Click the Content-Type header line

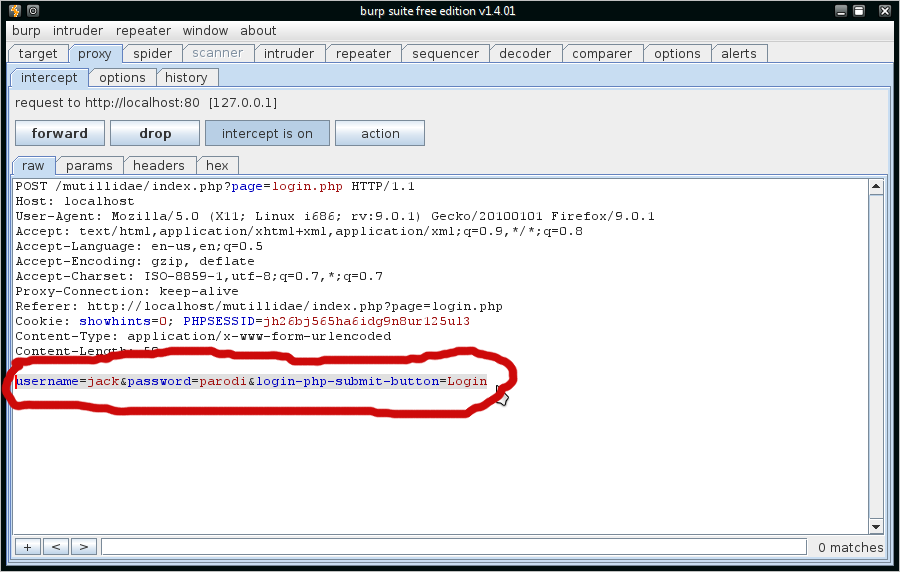coord(203,336)
